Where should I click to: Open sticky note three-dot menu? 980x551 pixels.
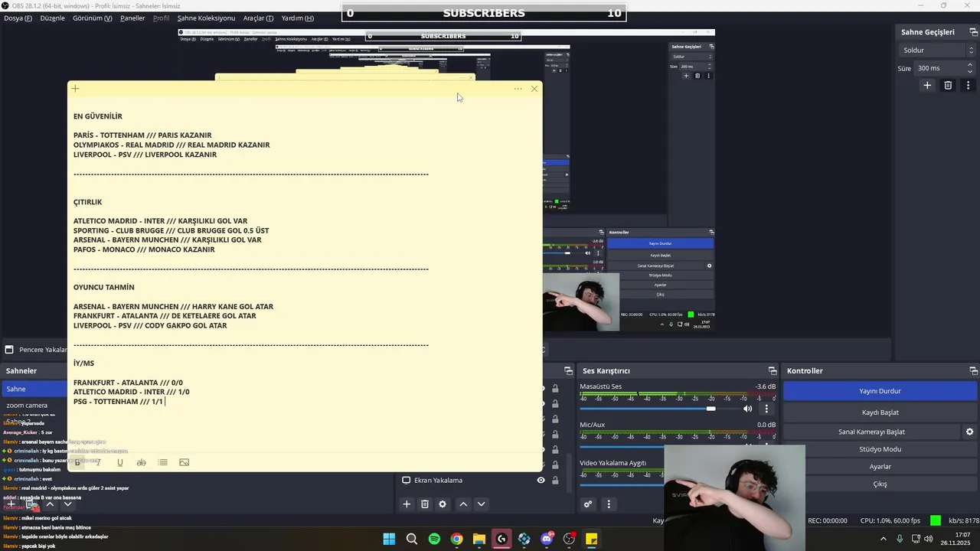click(x=518, y=89)
